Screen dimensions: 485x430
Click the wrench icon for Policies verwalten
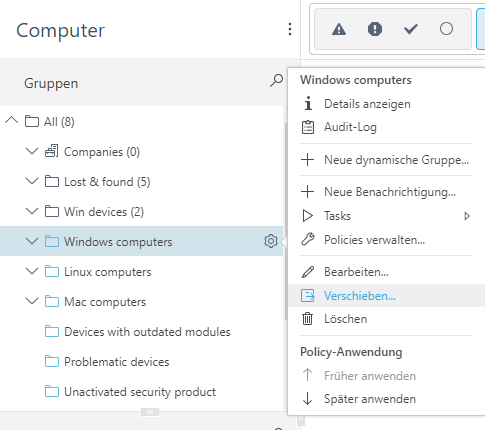click(308, 239)
